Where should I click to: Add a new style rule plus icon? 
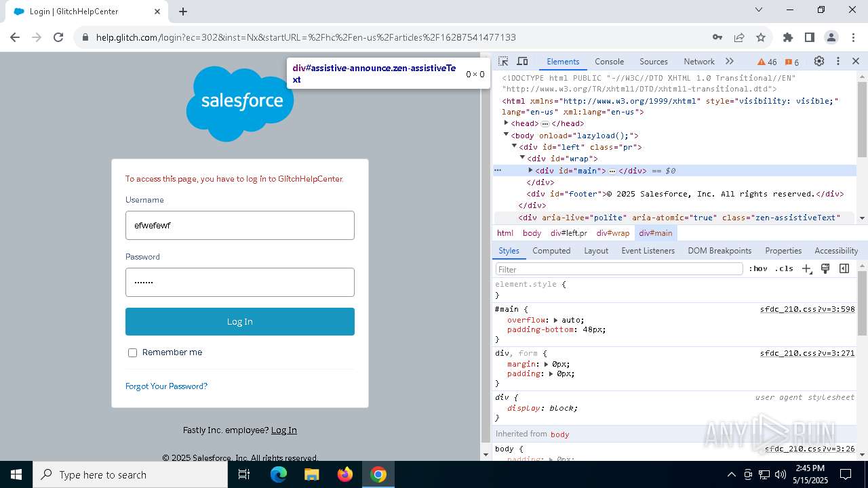click(x=806, y=269)
